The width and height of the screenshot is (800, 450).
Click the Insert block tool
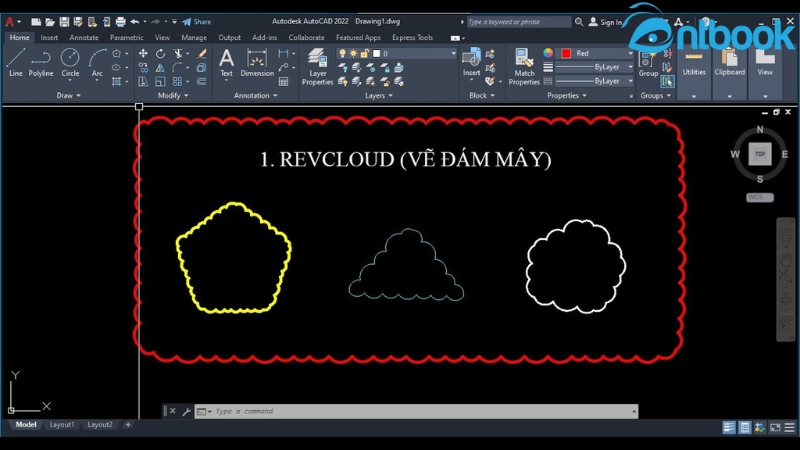pos(471,62)
